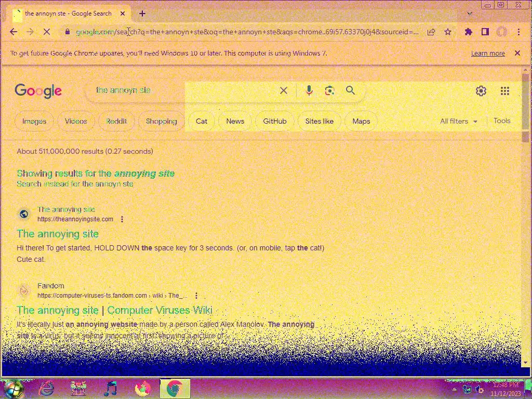Click the scrollbar down arrow
Image resolution: width=532 pixels, height=399 pixels.
click(x=526, y=363)
